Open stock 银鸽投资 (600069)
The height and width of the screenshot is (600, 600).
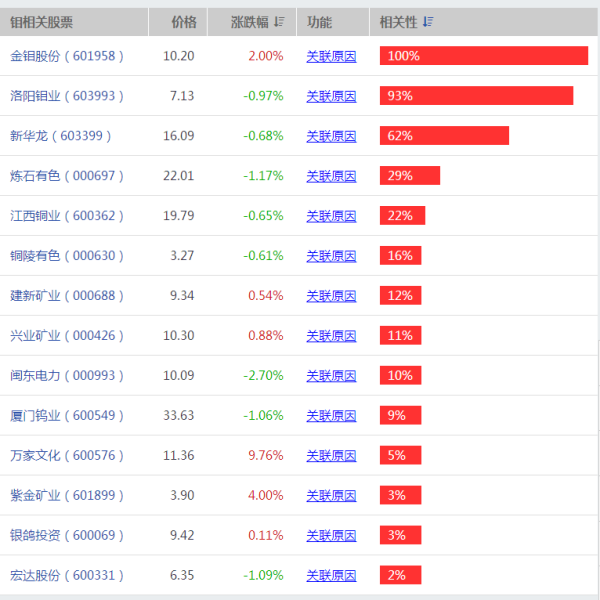[67, 535]
